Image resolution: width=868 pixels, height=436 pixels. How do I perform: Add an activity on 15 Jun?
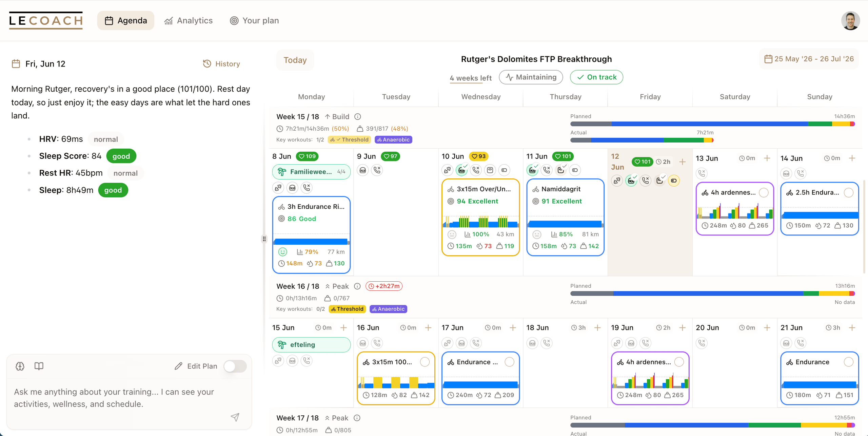click(x=343, y=328)
